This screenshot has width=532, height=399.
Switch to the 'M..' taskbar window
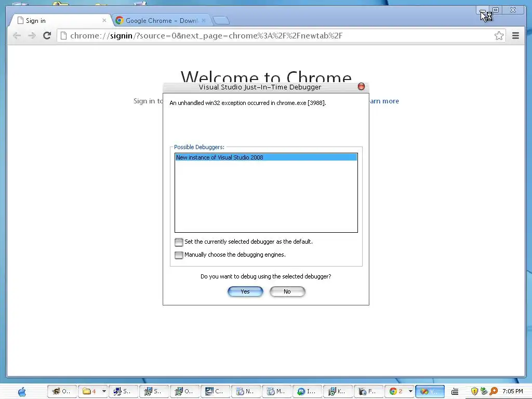pyautogui.click(x=276, y=392)
